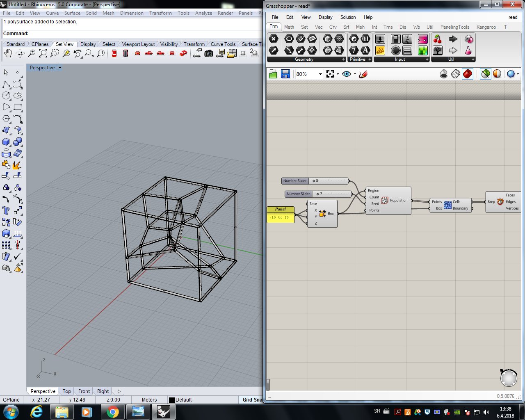Switch to the Top viewport tab
Screen dimensions: 525x420
pyautogui.click(x=67, y=391)
